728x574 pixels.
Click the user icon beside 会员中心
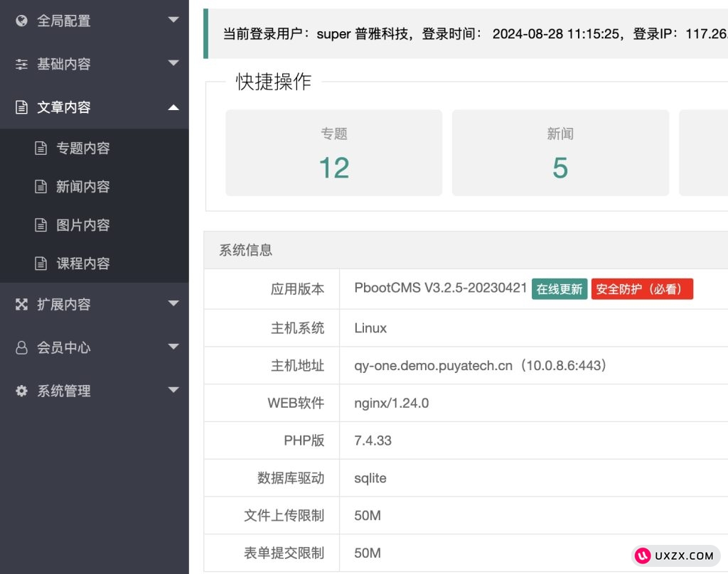point(22,347)
